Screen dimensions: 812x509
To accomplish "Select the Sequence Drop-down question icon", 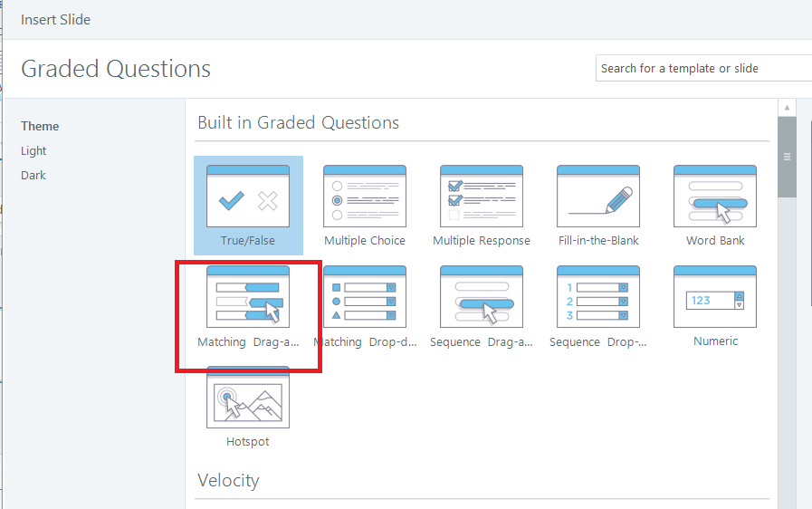I will point(598,296).
